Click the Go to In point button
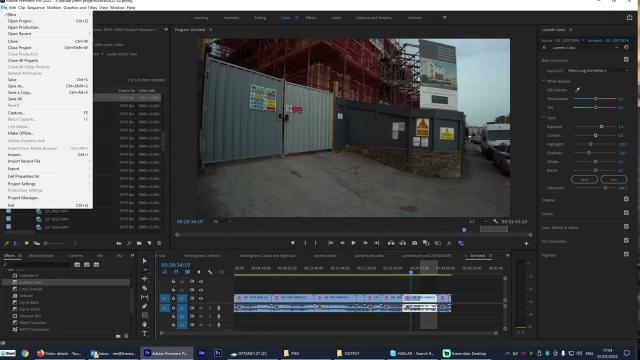Viewport: 640px width, 360px height. click(330, 243)
